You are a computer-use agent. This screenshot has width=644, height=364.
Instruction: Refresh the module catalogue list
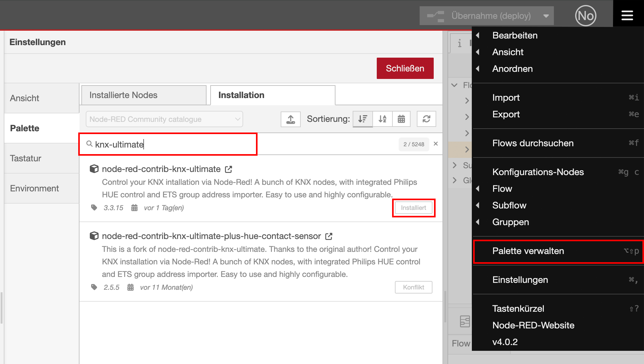[x=427, y=119]
